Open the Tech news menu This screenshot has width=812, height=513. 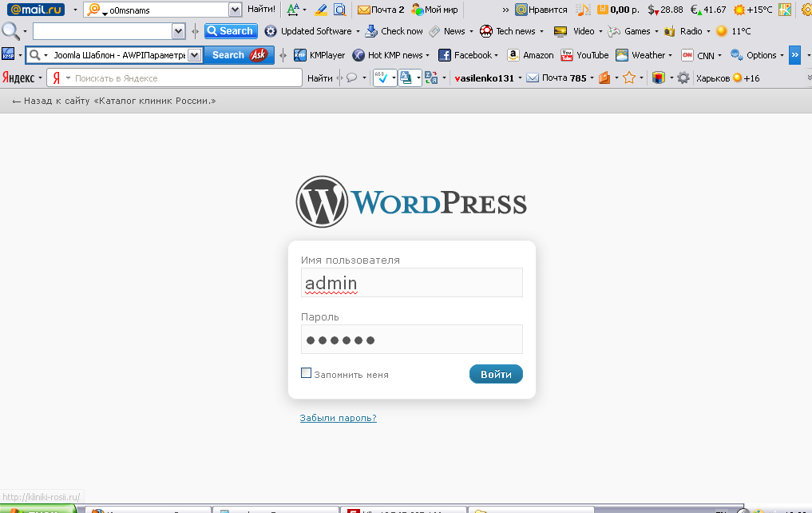(x=512, y=31)
